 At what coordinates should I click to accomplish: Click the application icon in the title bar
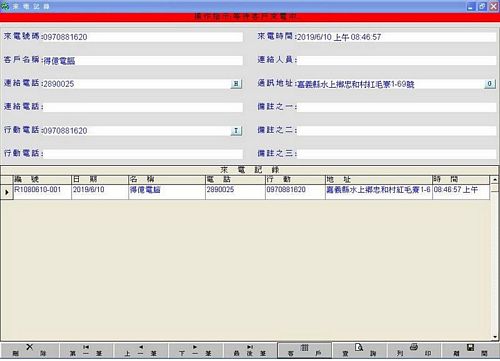[x=5, y=6]
